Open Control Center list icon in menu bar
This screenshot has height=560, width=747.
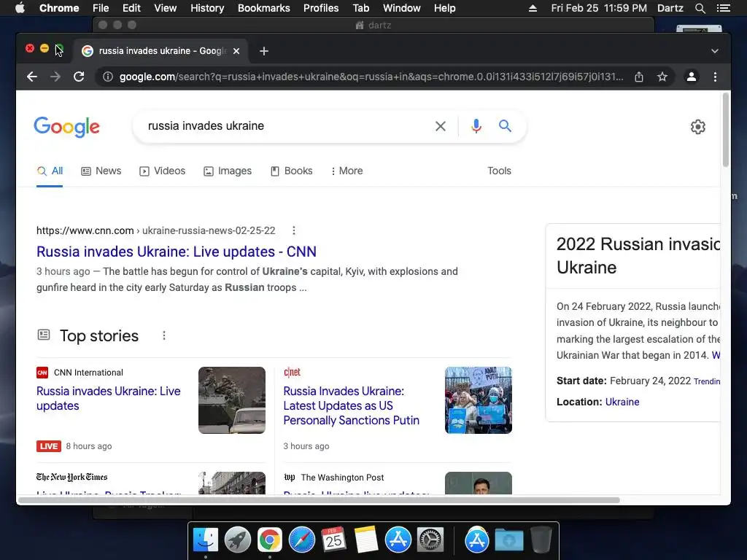(723, 8)
